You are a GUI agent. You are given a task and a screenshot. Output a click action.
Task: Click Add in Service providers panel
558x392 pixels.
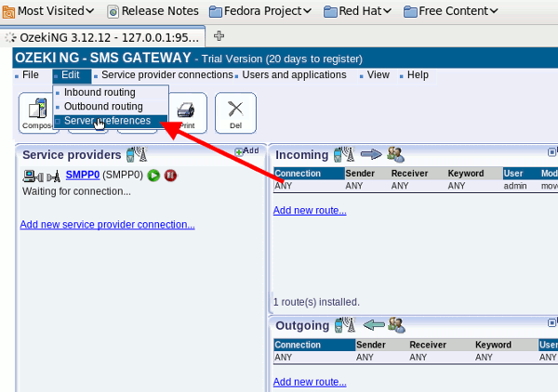pos(247,151)
